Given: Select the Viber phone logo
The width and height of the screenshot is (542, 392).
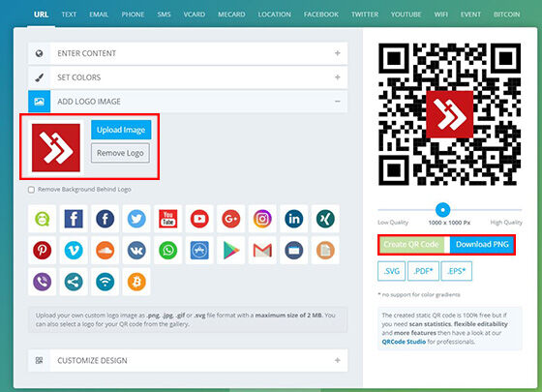Looking at the screenshot, I should click(43, 282).
